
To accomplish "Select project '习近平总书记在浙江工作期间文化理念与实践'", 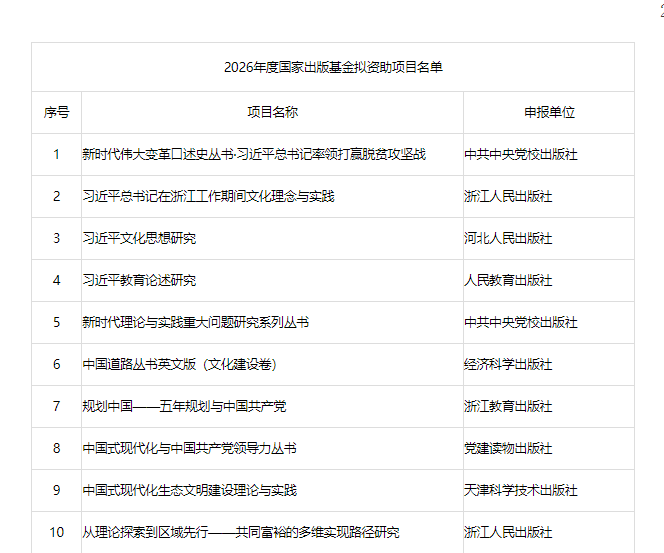I will (x=208, y=196).
